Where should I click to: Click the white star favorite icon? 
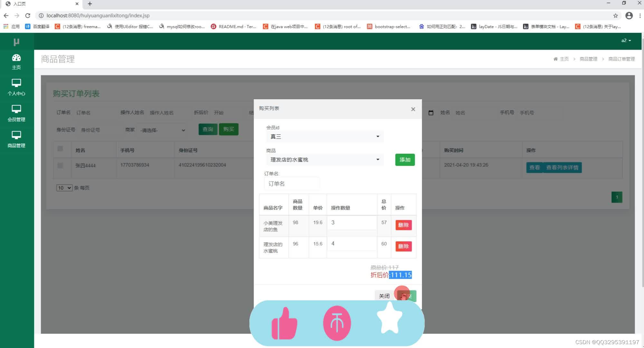pos(390,318)
